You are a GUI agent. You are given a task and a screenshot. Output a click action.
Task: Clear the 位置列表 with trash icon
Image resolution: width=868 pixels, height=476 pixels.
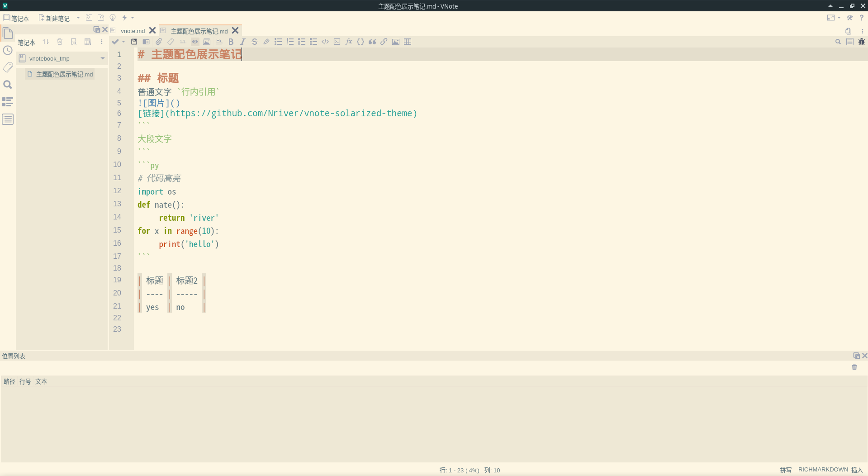click(854, 367)
